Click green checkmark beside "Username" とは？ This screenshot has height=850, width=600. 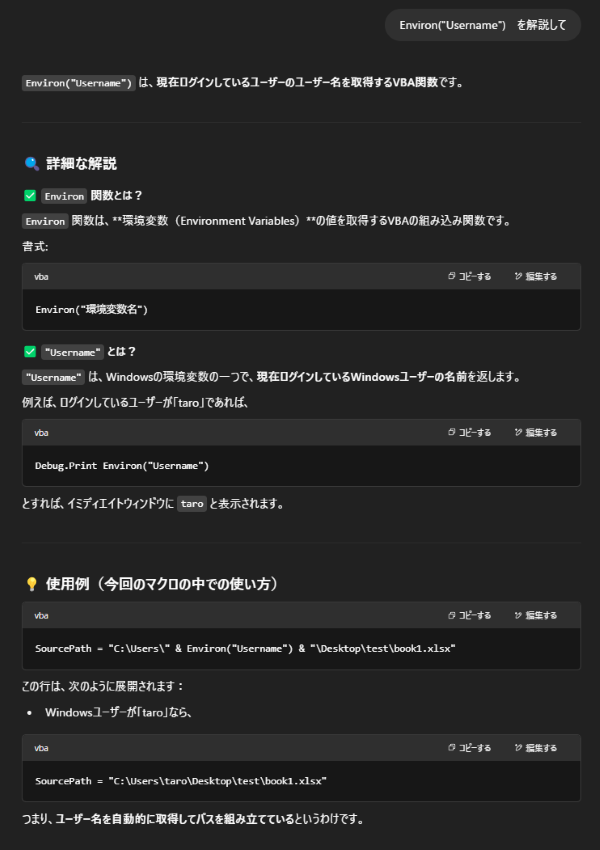click(x=30, y=352)
